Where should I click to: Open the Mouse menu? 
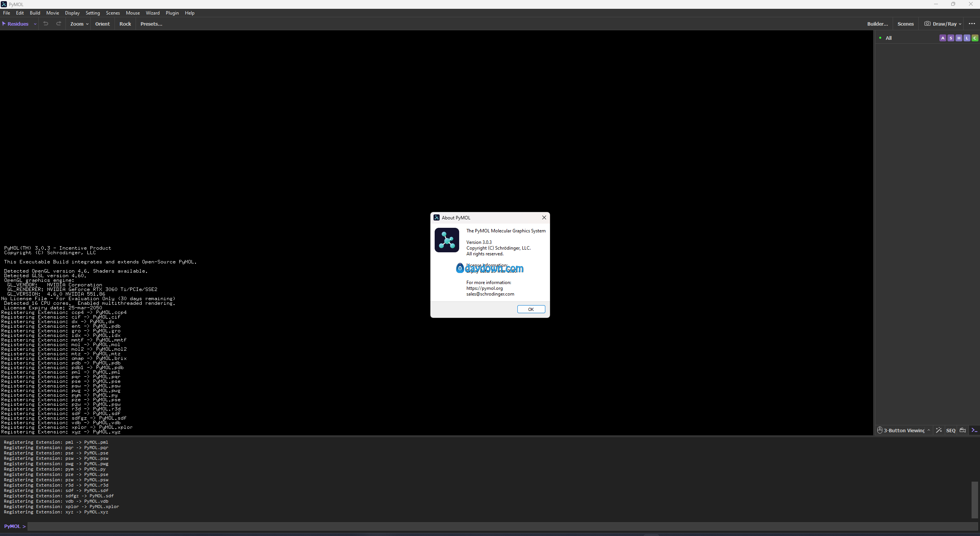coord(133,13)
